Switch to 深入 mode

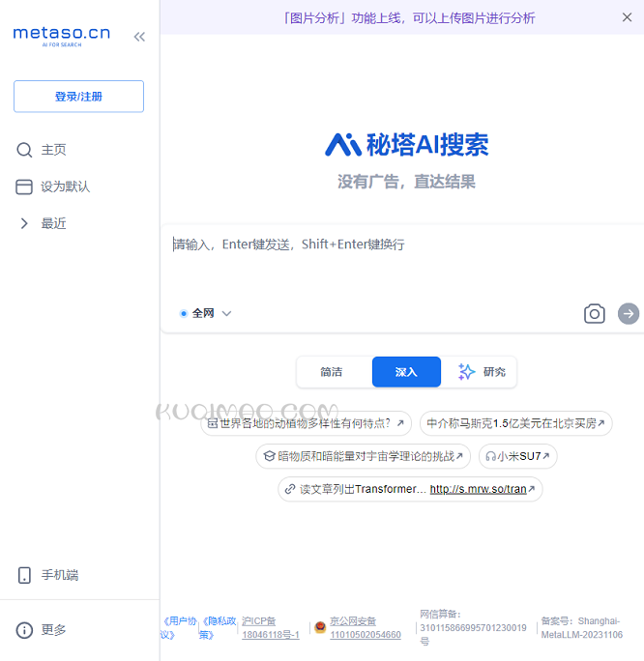click(x=406, y=372)
